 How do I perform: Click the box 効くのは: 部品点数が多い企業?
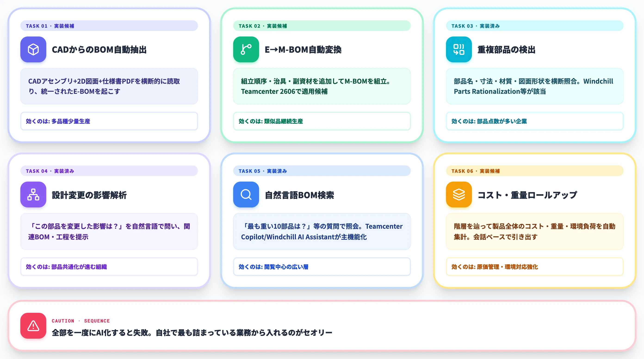(535, 121)
